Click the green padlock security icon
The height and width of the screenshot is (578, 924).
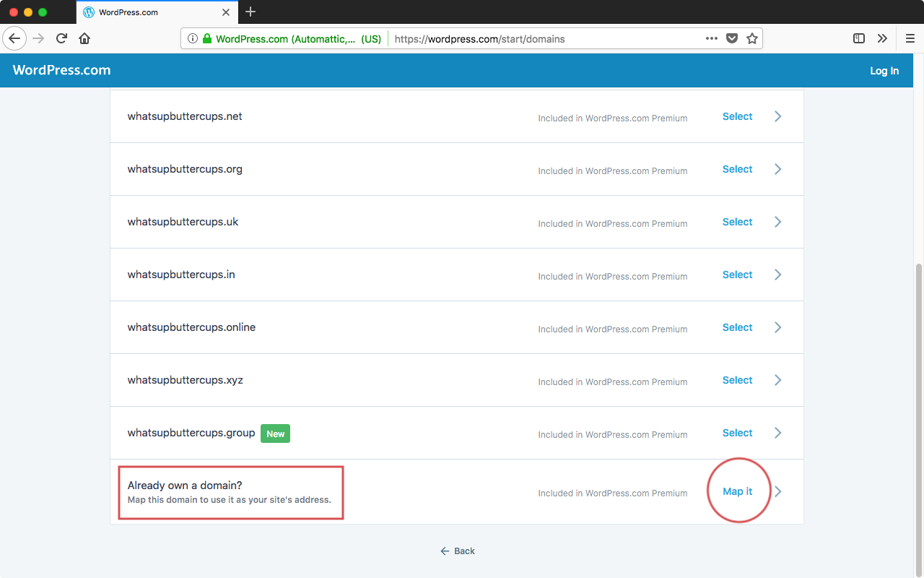click(207, 39)
